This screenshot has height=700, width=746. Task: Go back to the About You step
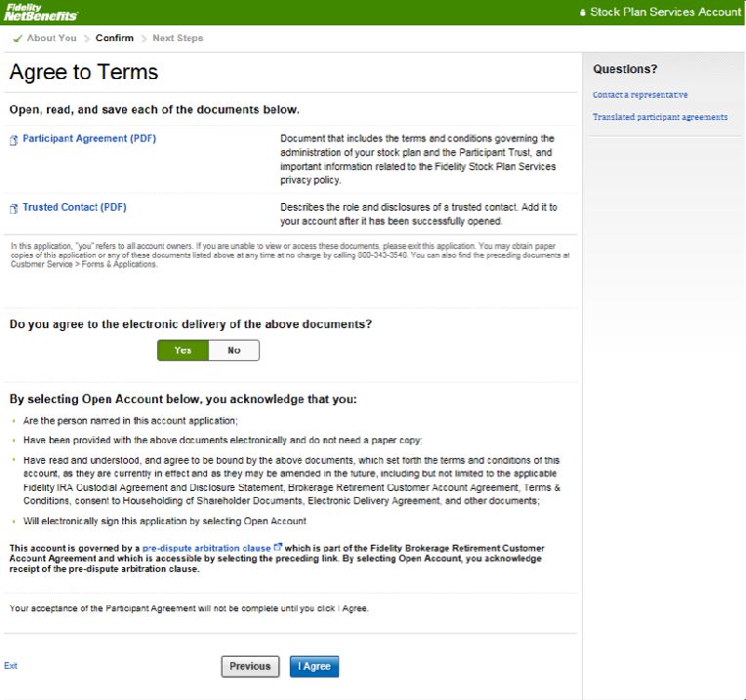pos(51,38)
